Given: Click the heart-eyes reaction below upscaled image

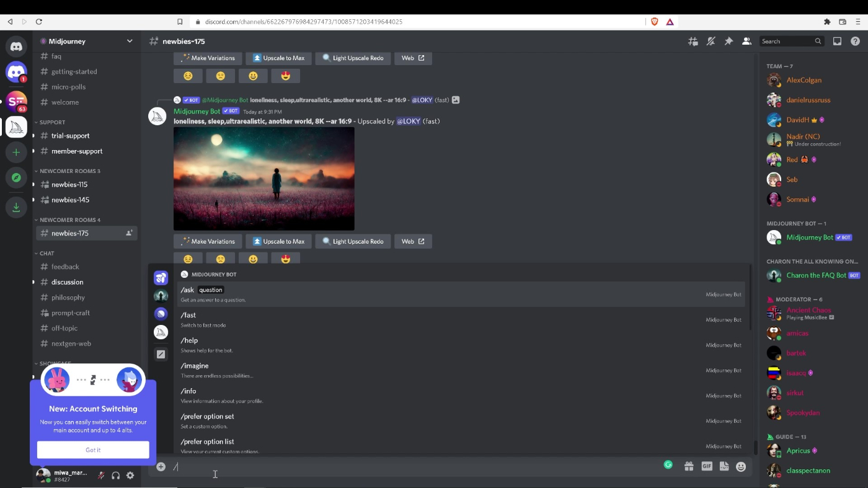Looking at the screenshot, I should tap(285, 259).
